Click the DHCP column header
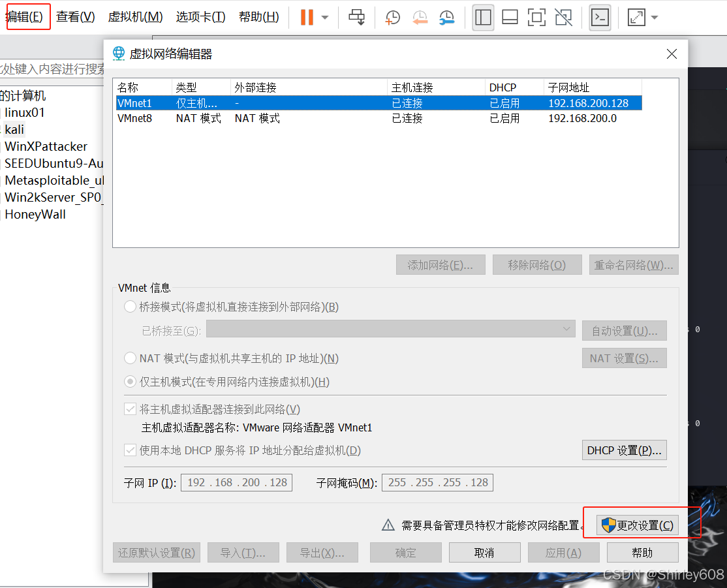This screenshot has width=727, height=588. pyautogui.click(x=515, y=87)
